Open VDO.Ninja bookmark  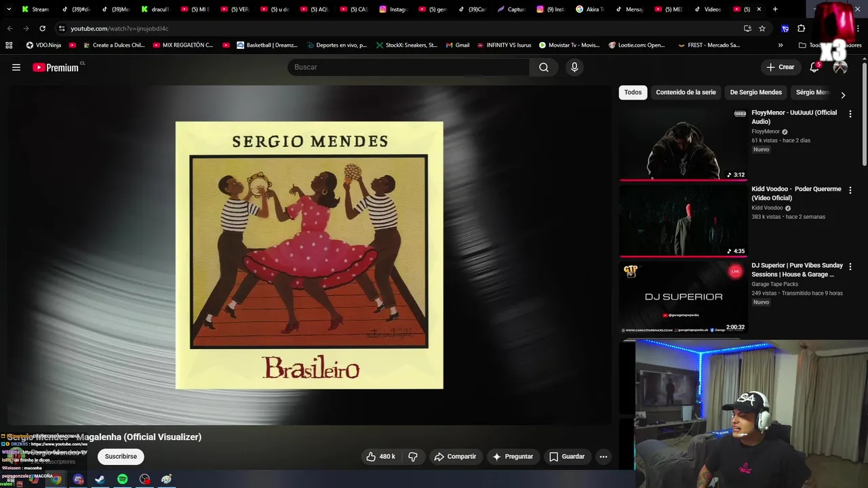43,45
